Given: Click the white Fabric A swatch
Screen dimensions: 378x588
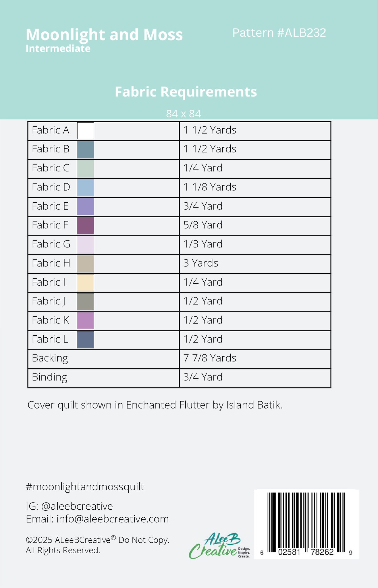Looking at the screenshot, I should click(x=85, y=131).
